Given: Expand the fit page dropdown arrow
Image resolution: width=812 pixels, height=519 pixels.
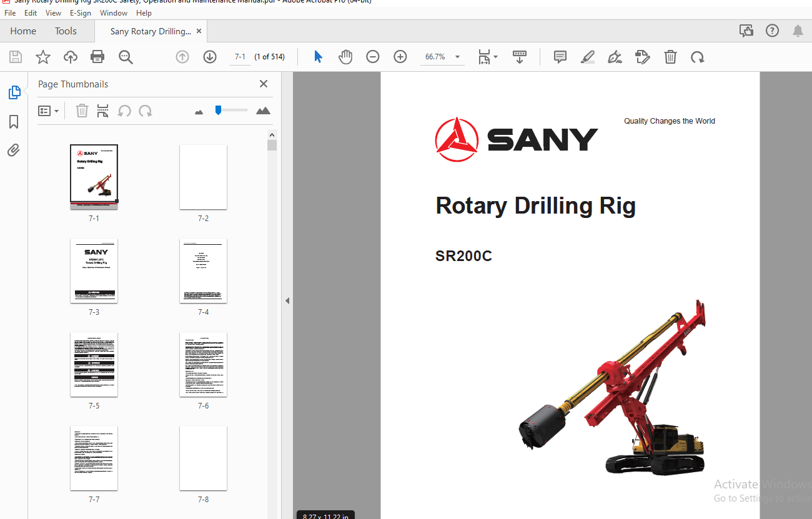Looking at the screenshot, I should tap(496, 57).
